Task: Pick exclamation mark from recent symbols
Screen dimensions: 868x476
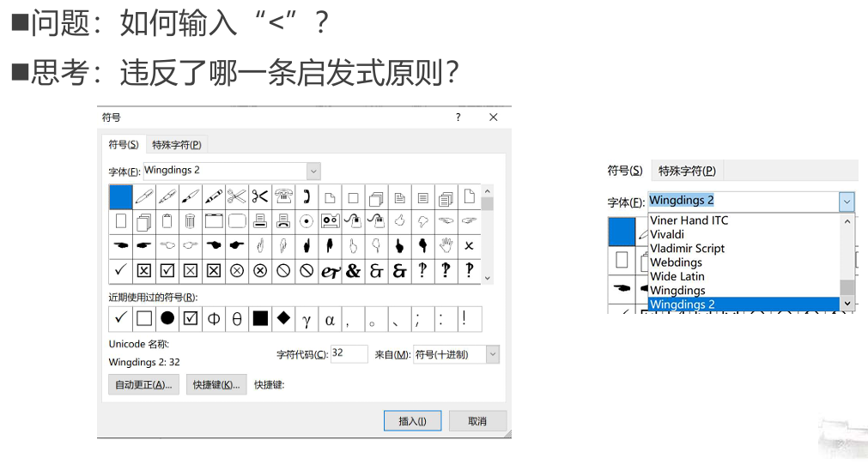Action: (464, 318)
